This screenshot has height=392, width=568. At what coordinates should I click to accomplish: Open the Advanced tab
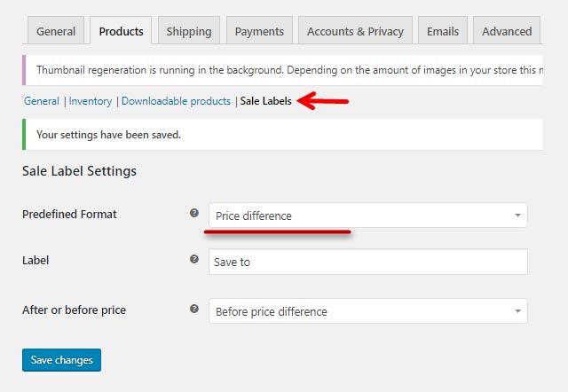[507, 30]
